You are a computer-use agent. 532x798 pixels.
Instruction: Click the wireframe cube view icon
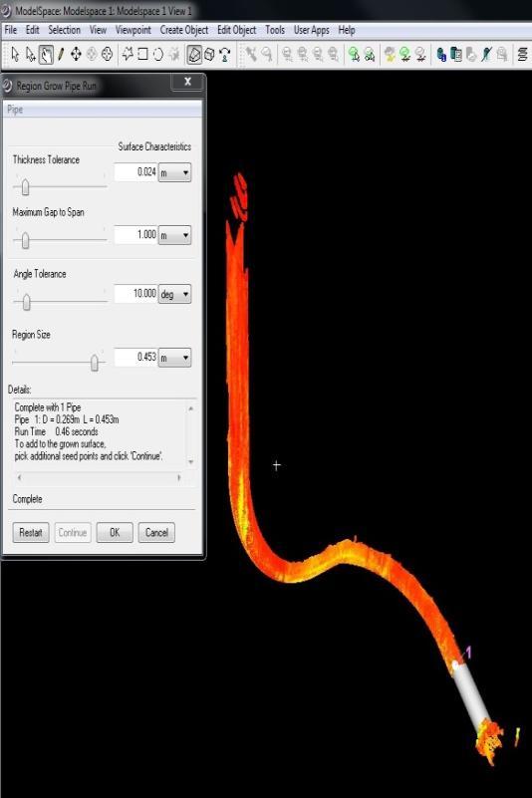(x=209, y=54)
